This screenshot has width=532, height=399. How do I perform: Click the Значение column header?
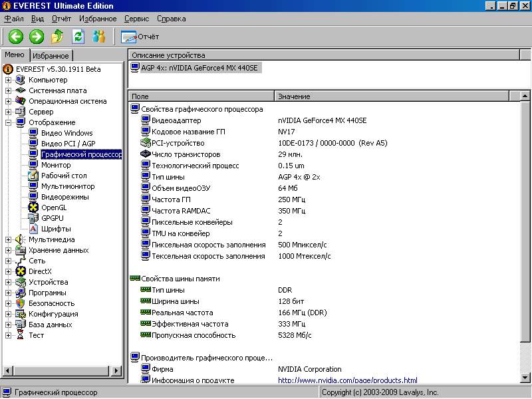pyautogui.click(x=294, y=96)
